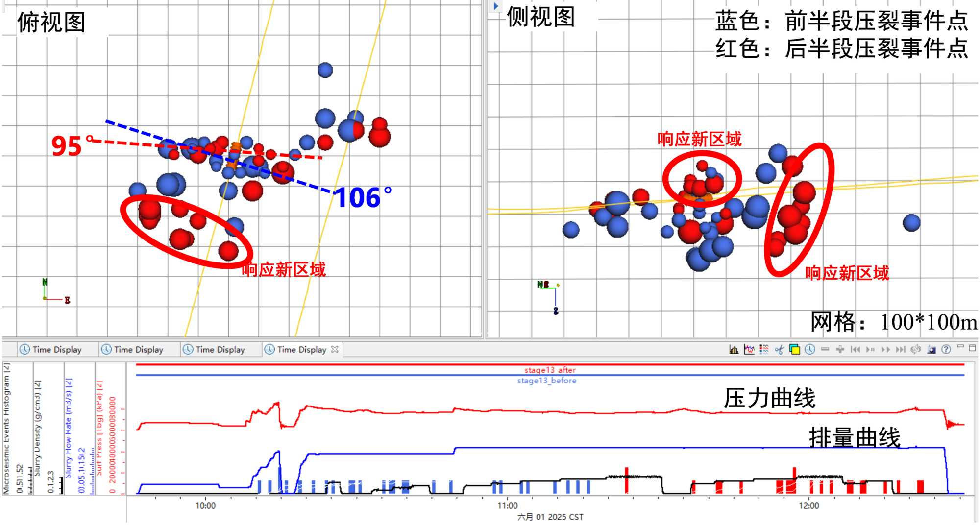Screen dimensions: 980x525
Task: Skip to the end of the timeline
Action: click(x=901, y=349)
